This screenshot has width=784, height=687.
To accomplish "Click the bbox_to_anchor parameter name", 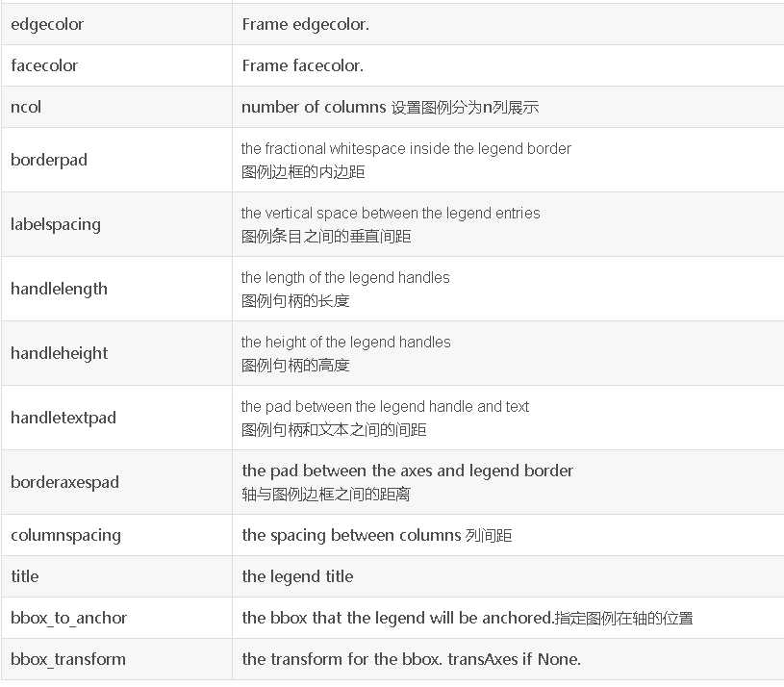I will click(x=68, y=618).
